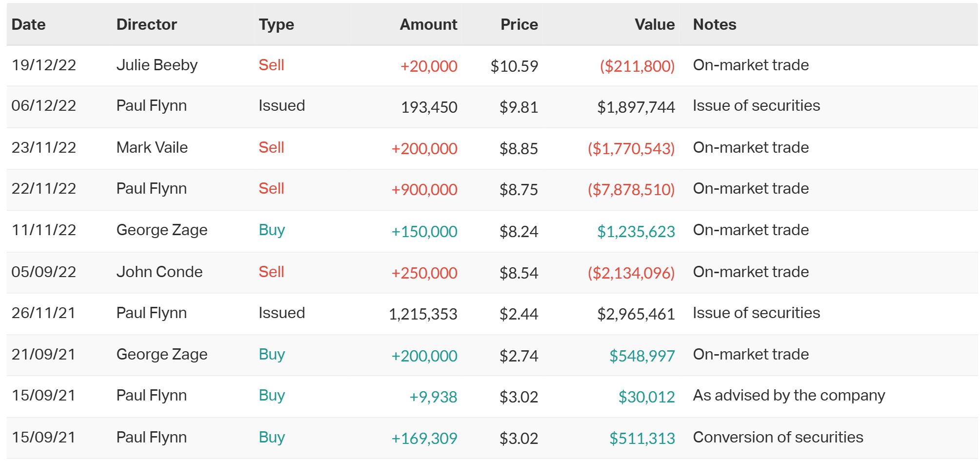This screenshot has height=461, width=980.
Task: Select John Conde director name
Action: click(x=159, y=272)
